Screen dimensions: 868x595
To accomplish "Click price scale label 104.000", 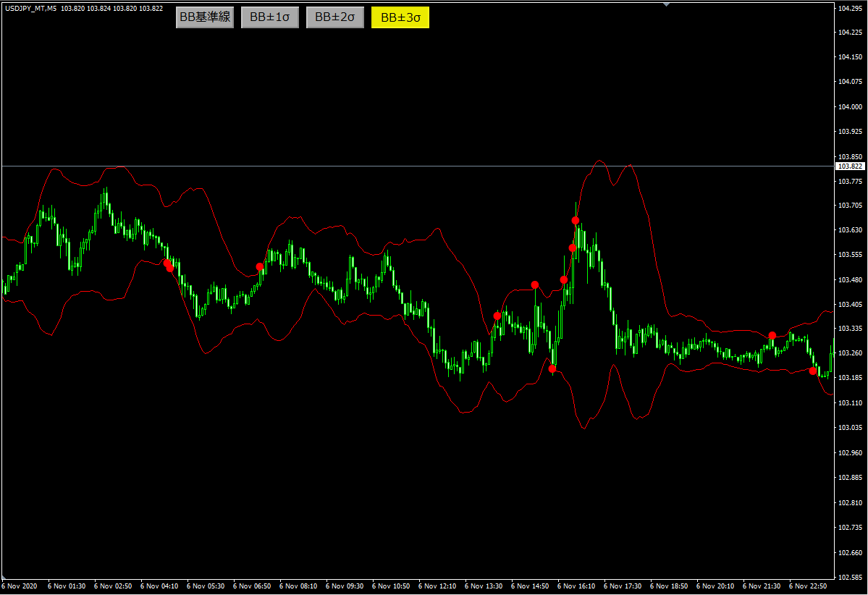I will [850, 107].
